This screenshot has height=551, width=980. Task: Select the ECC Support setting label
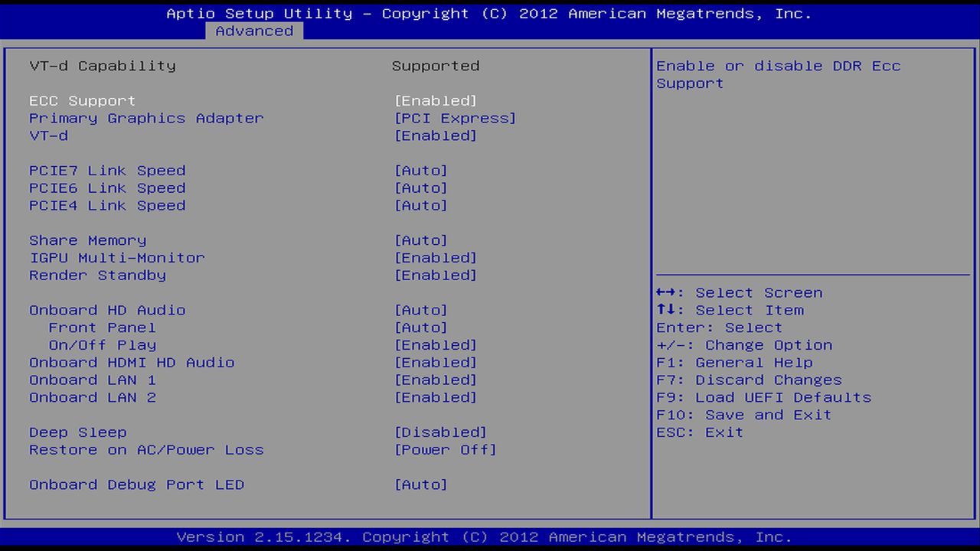click(x=83, y=100)
